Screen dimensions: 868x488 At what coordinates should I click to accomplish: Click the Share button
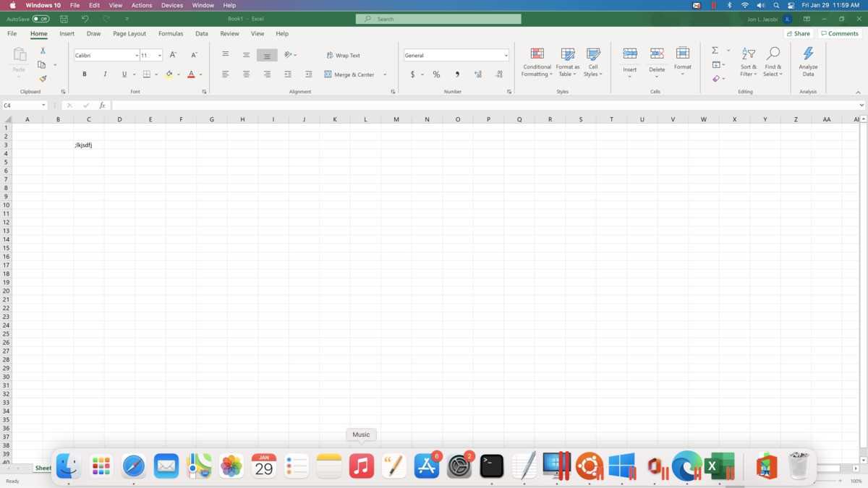coord(798,34)
